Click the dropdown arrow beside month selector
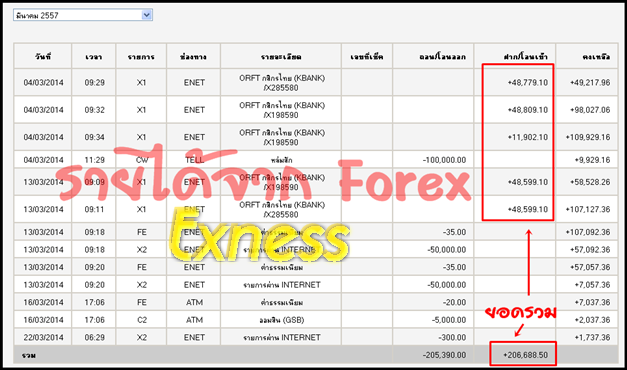 pos(147,15)
